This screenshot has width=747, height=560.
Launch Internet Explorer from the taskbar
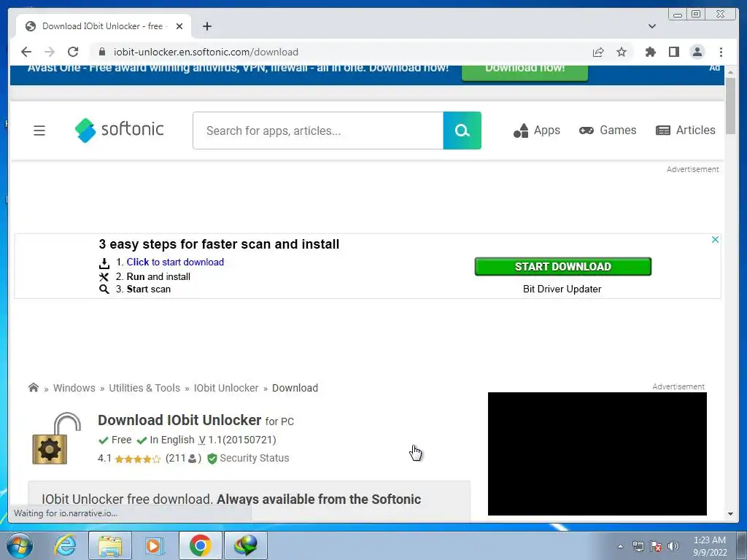(x=65, y=545)
